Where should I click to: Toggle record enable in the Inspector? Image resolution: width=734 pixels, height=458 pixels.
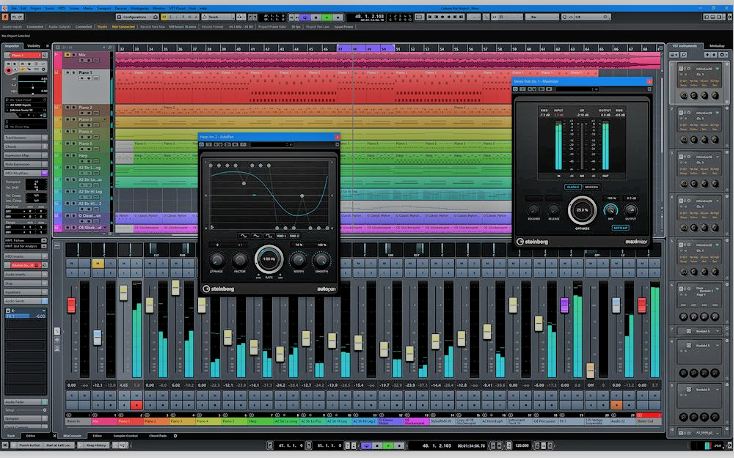tap(8, 71)
